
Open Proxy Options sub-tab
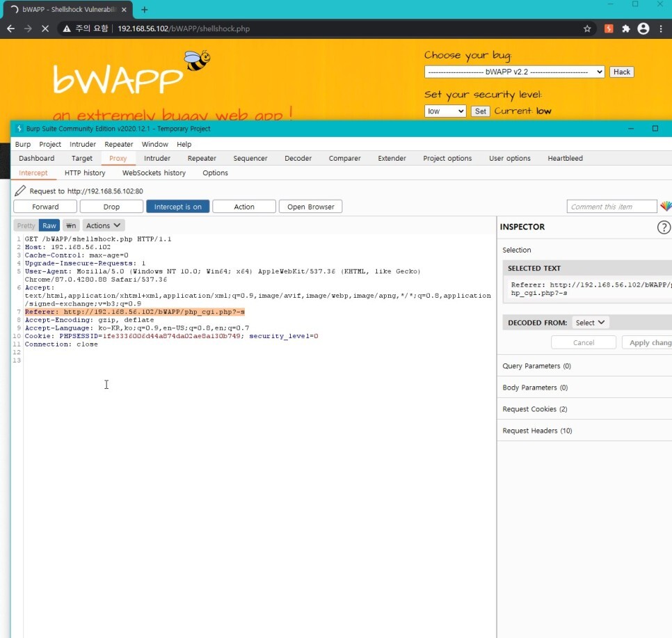click(x=215, y=173)
